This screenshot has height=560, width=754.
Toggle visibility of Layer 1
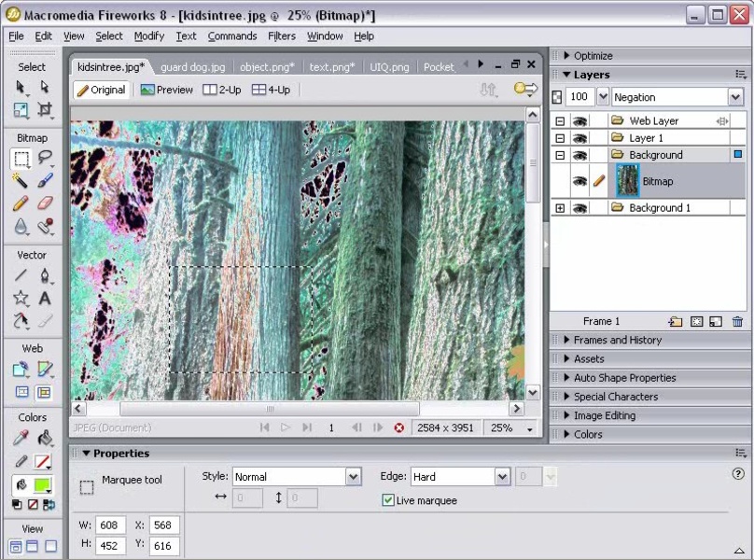[579, 138]
